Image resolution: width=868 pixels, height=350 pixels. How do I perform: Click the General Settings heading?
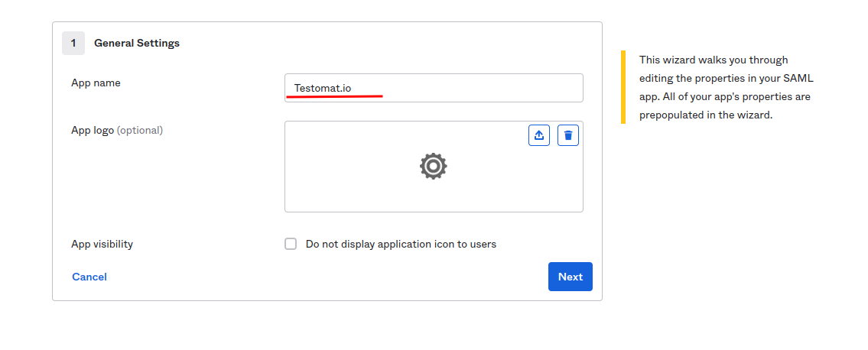point(137,44)
